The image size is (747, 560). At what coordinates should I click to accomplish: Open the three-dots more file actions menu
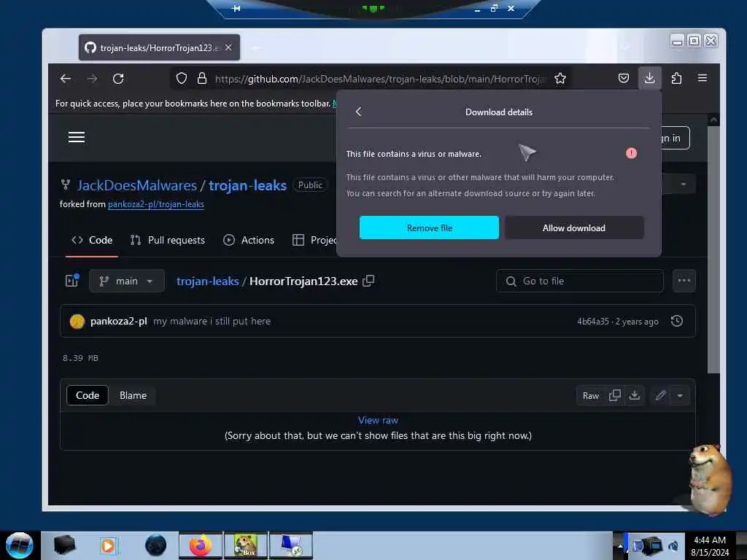684,281
